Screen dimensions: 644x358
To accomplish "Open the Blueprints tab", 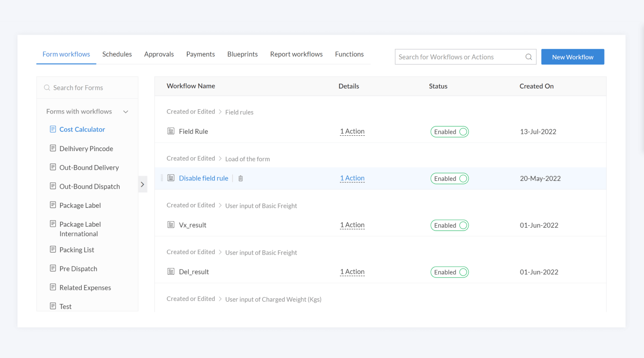I will 242,54.
